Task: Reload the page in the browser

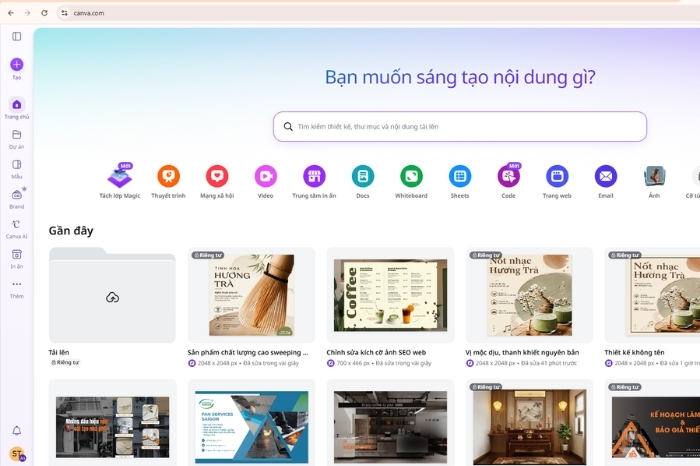Action: pos(44,13)
